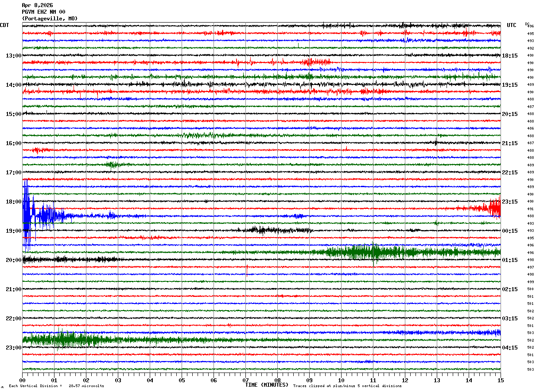This screenshot has width=536, height=392.
Task: Click the minute '09' tick on bottom axis
Action: click(x=310, y=380)
